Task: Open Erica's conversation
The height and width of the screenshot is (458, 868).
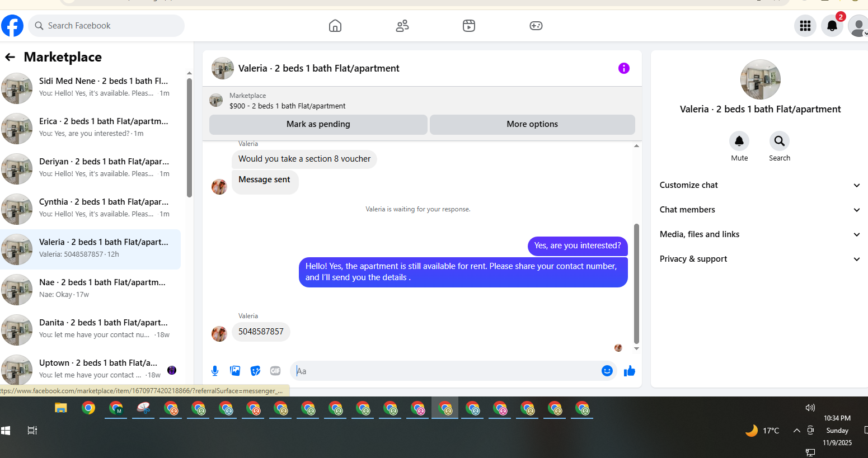Action: point(91,129)
